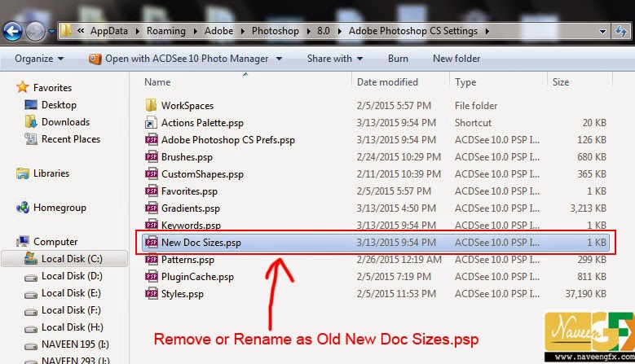
Task: Select the CustomShapes.psp file icon
Action: (x=152, y=174)
